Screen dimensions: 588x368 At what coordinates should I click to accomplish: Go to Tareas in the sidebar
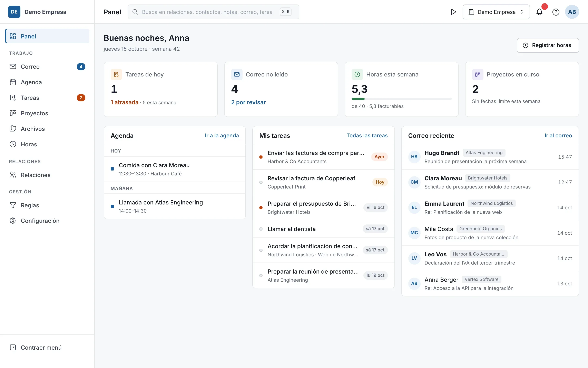tap(47, 98)
